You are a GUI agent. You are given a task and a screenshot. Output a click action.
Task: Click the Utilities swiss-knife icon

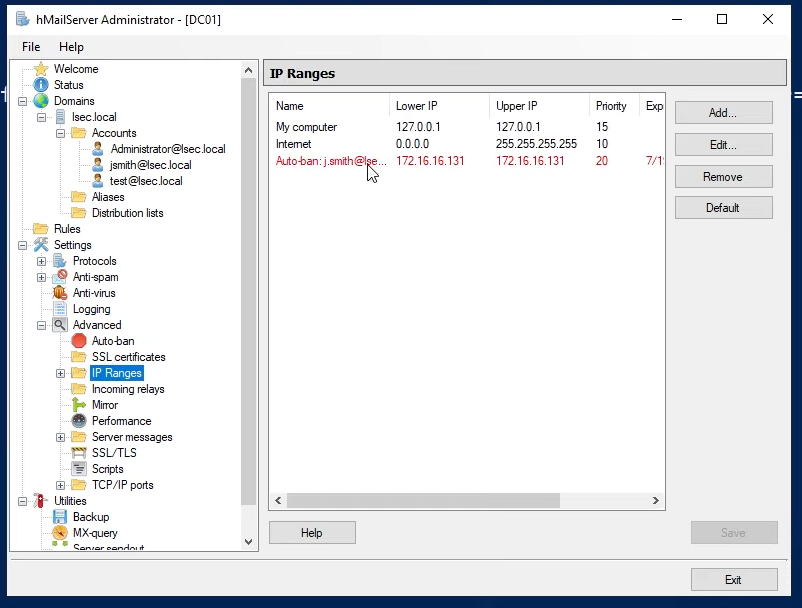[41, 501]
